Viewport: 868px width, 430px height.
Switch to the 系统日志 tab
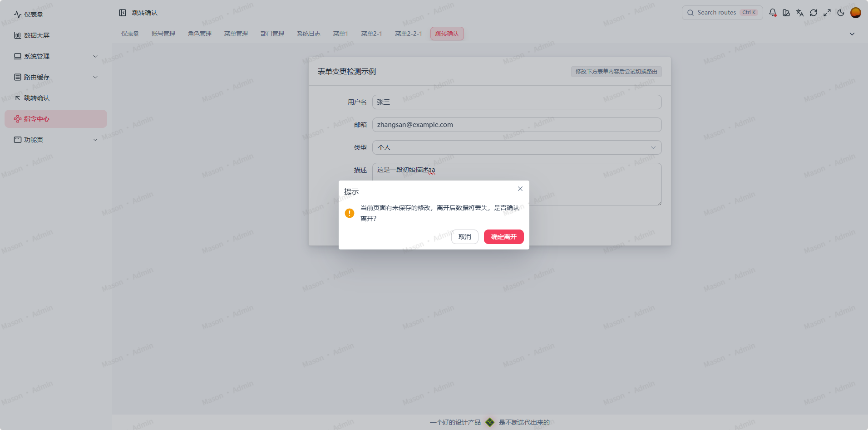(308, 33)
